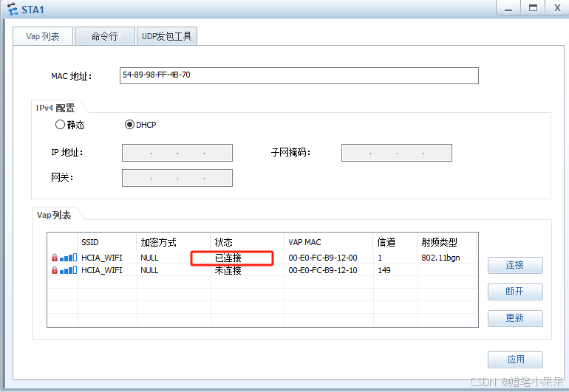Click the 子网掩码 input field
Image resolution: width=569 pixels, height=392 pixels.
(397, 153)
